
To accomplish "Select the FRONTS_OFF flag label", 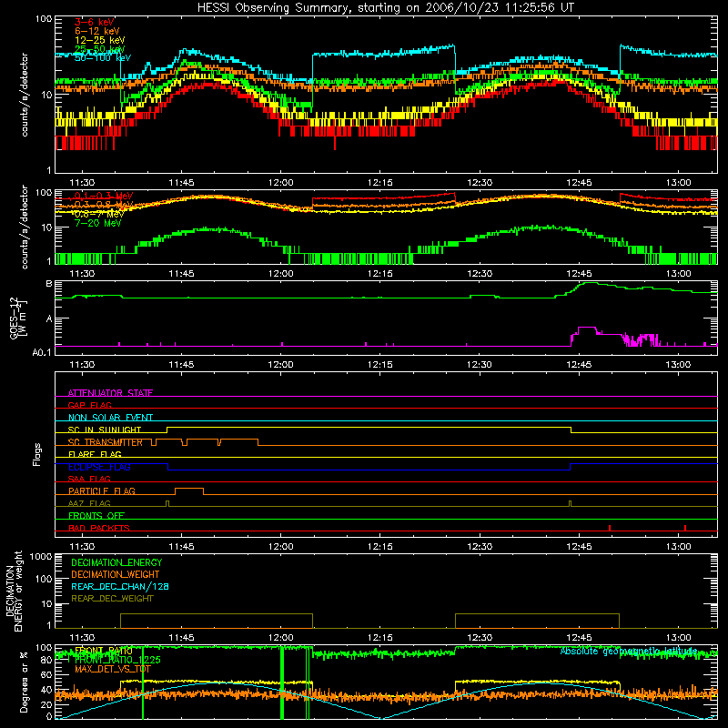I will coord(96,515).
